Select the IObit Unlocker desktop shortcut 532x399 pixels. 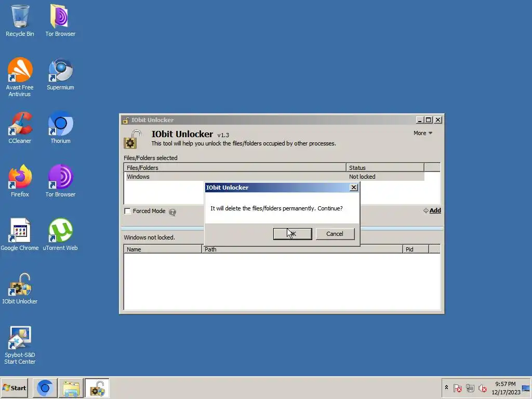pyautogui.click(x=20, y=288)
